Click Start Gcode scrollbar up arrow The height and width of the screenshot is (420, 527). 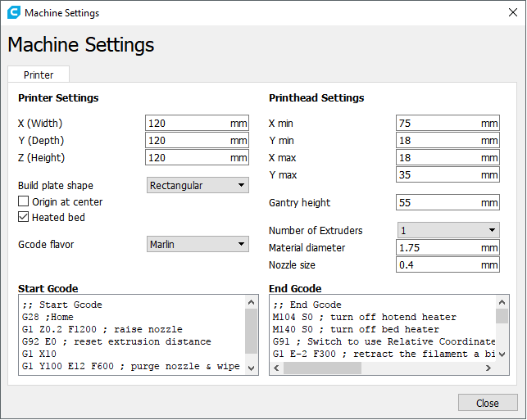pos(251,302)
